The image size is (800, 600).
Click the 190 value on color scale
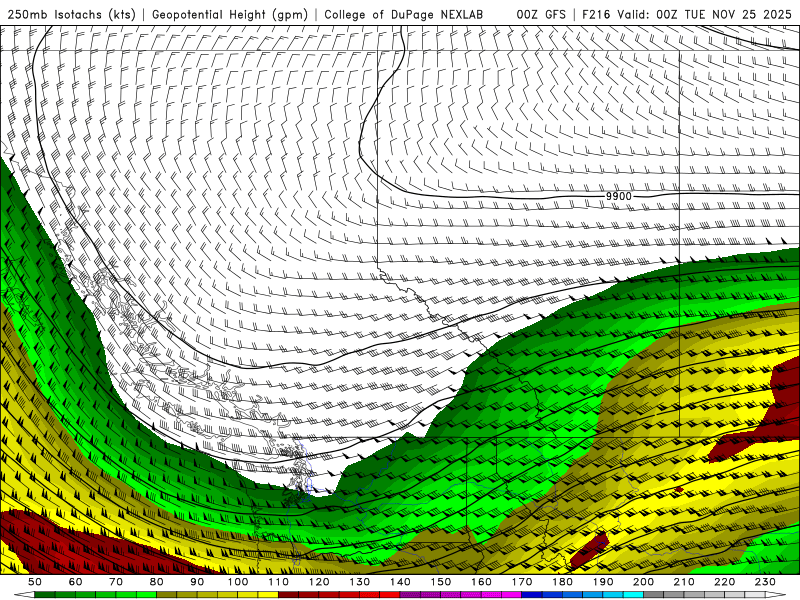603,582
